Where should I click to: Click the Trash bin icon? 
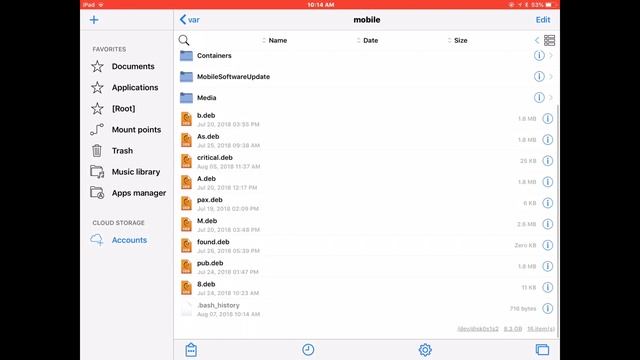pos(97,151)
